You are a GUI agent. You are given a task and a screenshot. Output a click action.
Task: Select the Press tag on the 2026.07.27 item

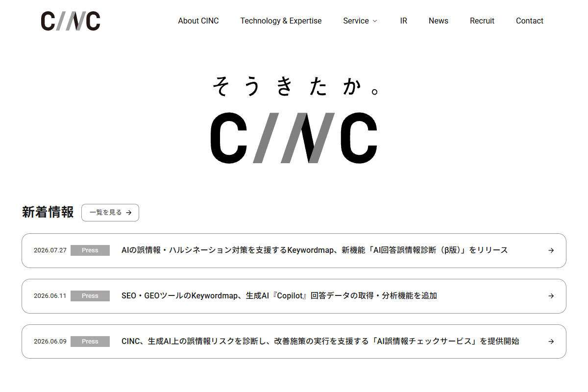(x=90, y=250)
